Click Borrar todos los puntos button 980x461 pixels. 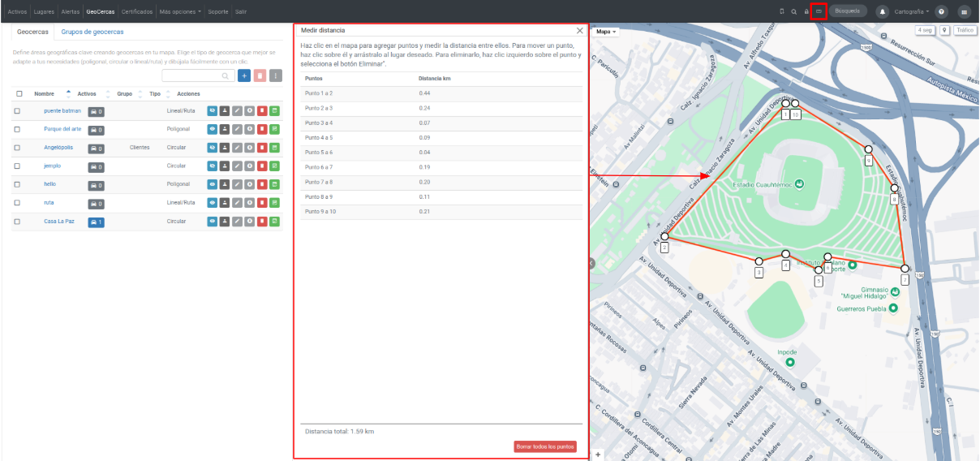tap(545, 446)
